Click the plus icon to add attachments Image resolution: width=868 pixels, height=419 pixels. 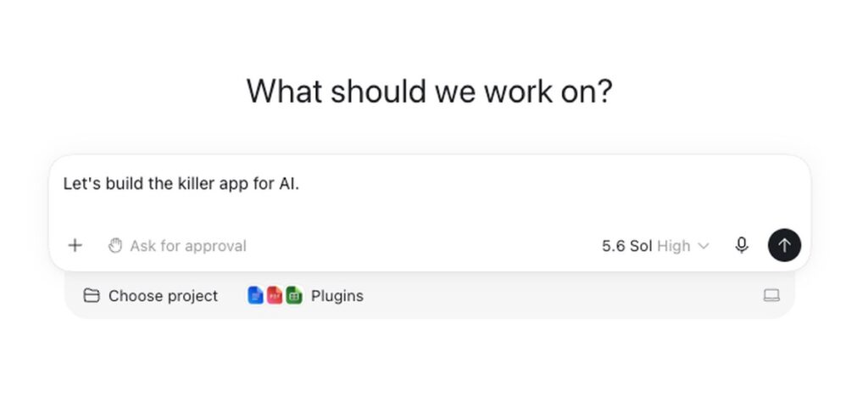[x=75, y=245]
